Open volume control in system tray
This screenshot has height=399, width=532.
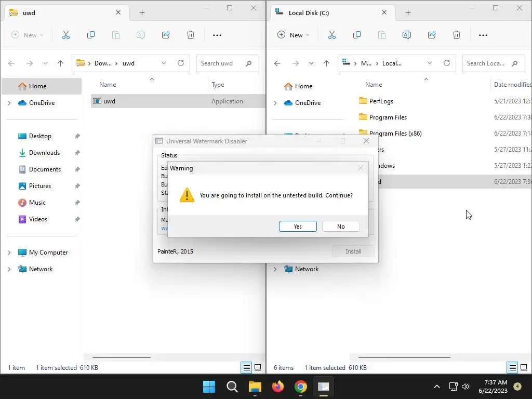(465, 387)
